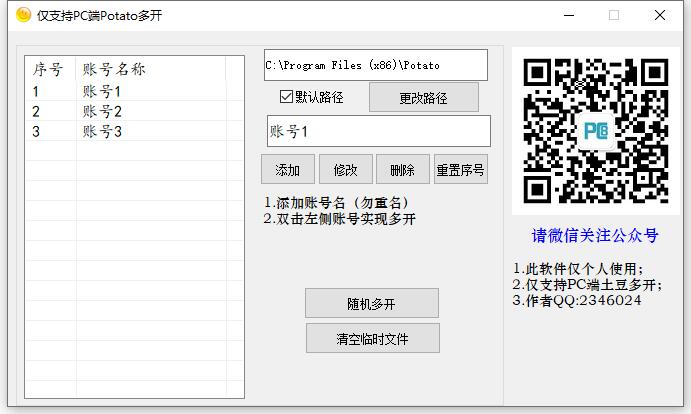Click serial number 3 in the list
The height and width of the screenshot is (414, 691).
[36, 131]
